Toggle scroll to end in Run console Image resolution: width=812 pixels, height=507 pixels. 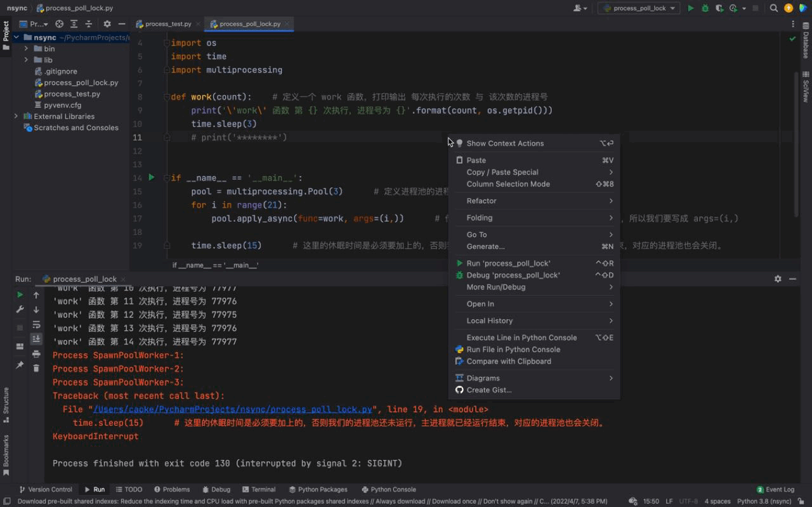pos(36,339)
